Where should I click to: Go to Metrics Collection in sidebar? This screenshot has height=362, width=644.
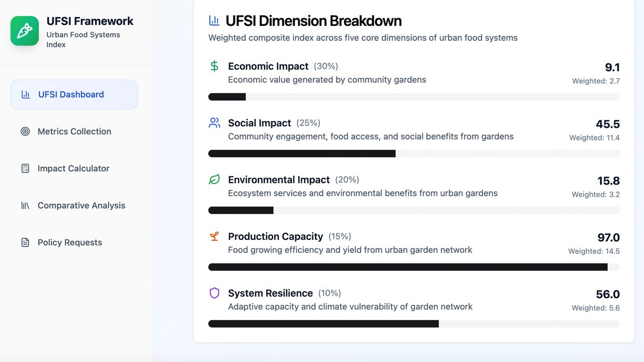click(x=74, y=131)
